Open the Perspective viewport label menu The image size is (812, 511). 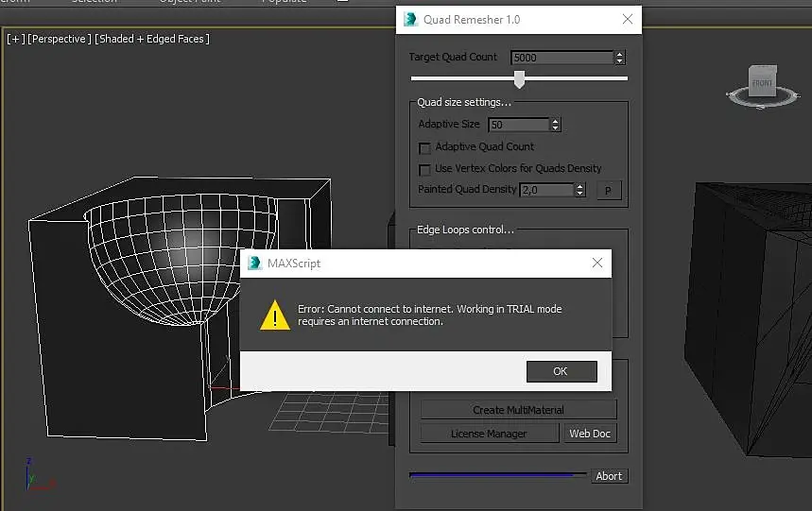pyautogui.click(x=59, y=39)
